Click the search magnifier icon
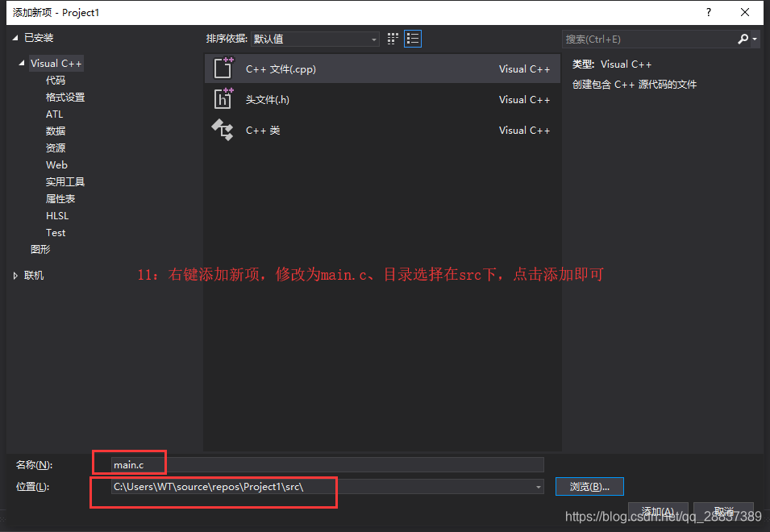Screen dimensions: 770x532 point(743,39)
